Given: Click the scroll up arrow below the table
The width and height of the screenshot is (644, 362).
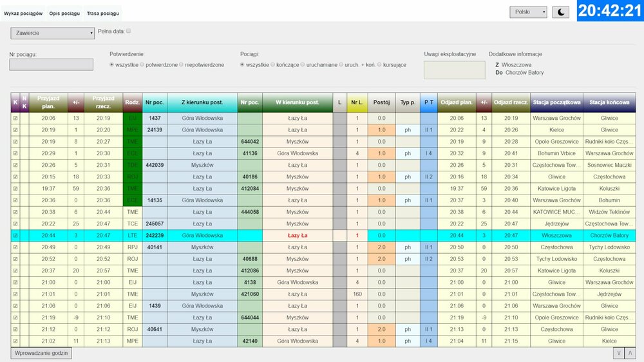Looking at the screenshot, I should click(x=630, y=353).
